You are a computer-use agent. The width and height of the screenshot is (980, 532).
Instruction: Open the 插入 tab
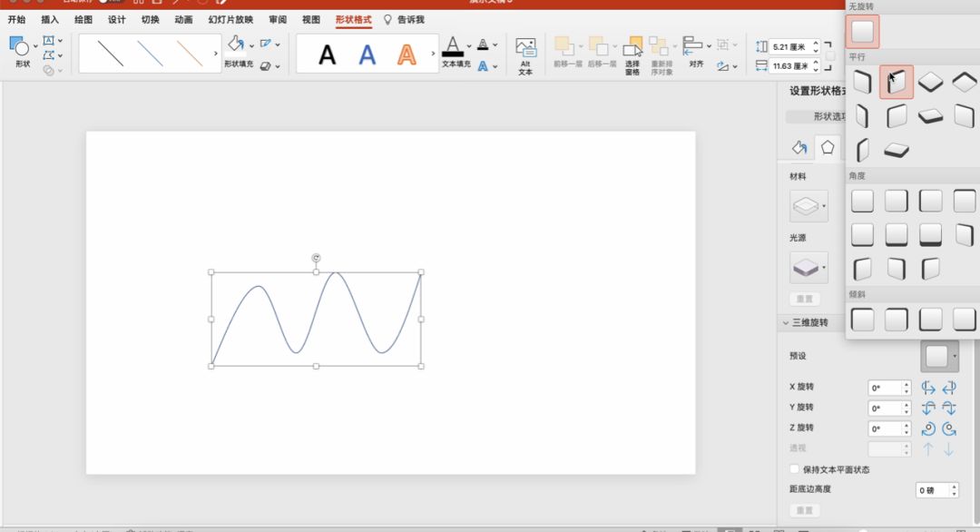click(x=50, y=19)
